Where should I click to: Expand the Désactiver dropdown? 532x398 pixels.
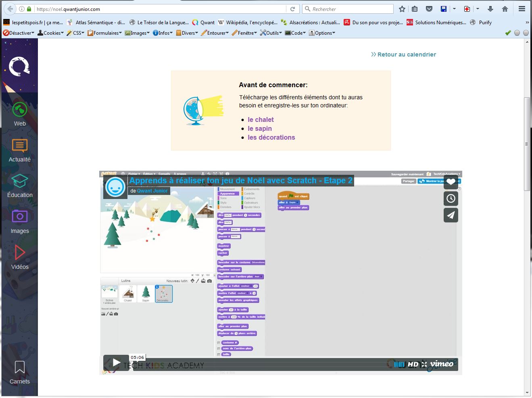(18, 33)
